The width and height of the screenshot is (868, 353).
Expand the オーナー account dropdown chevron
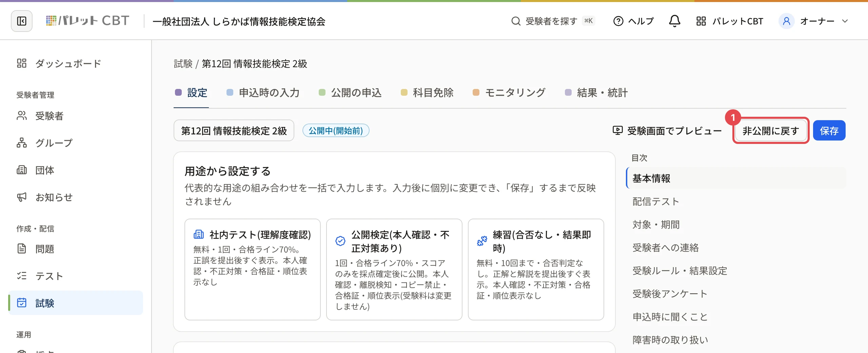click(x=845, y=21)
